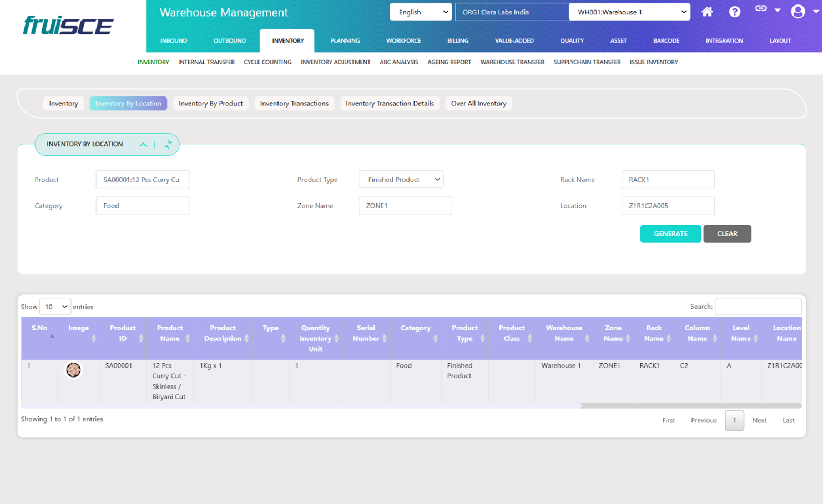Click the shrink arrows icon in panel header
This screenshot has width=823, height=504.
(x=168, y=145)
